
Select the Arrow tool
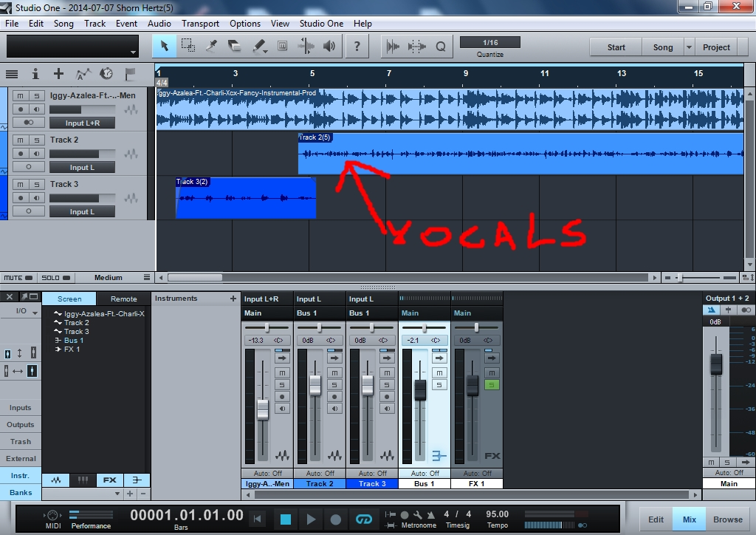pos(164,47)
